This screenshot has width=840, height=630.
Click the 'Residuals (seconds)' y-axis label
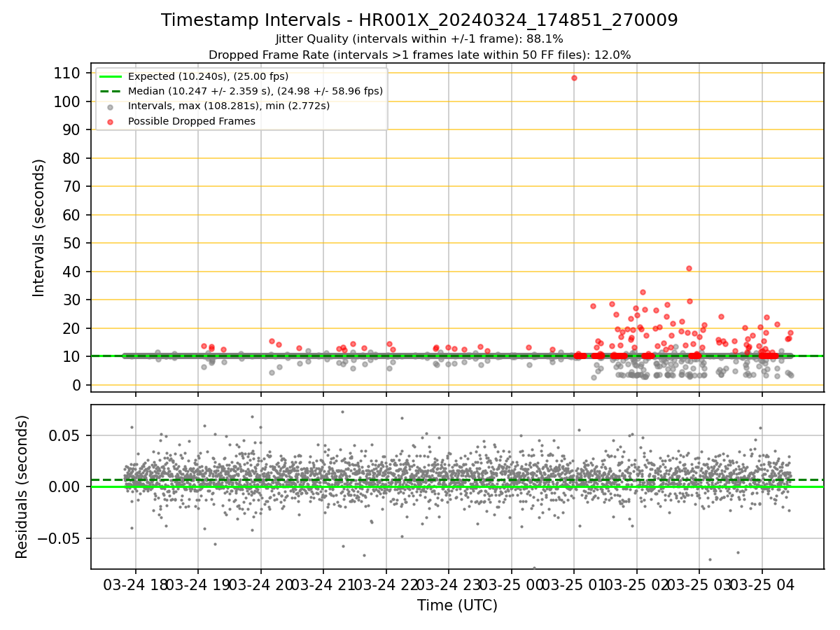point(22,486)
